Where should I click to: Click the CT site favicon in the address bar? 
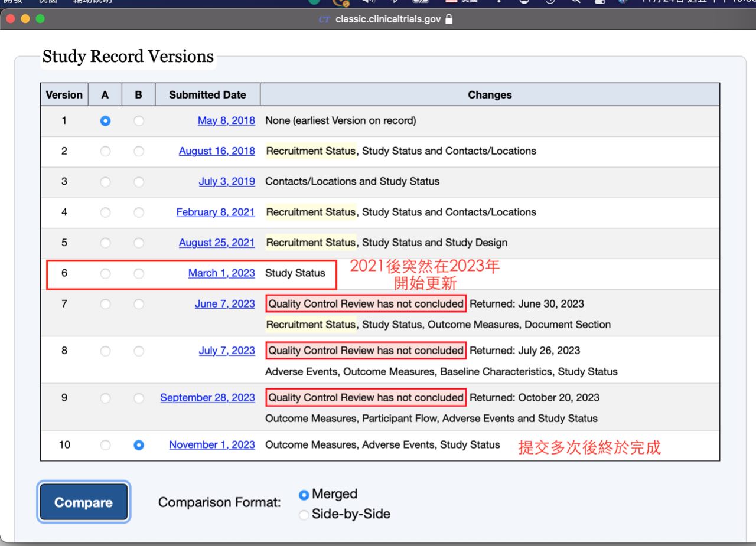[324, 19]
